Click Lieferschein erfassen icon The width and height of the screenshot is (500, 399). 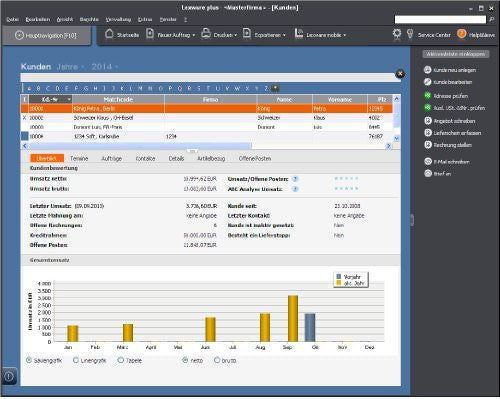point(428,133)
